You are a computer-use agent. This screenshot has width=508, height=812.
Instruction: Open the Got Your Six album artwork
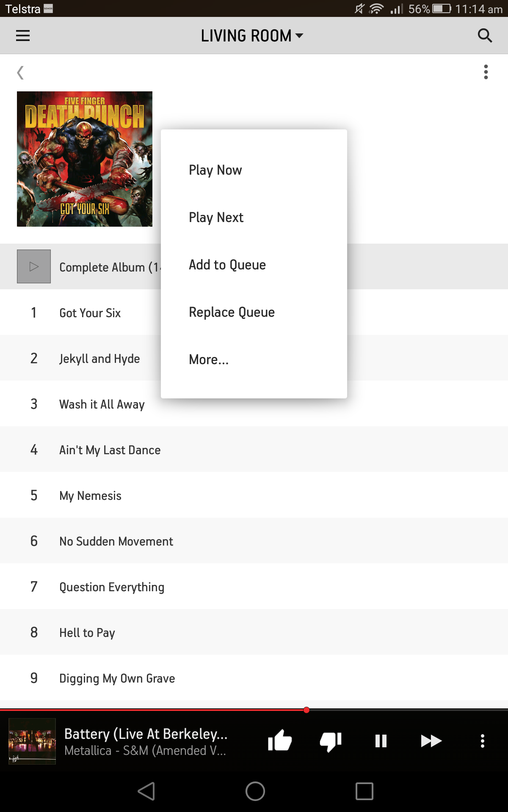(x=85, y=159)
